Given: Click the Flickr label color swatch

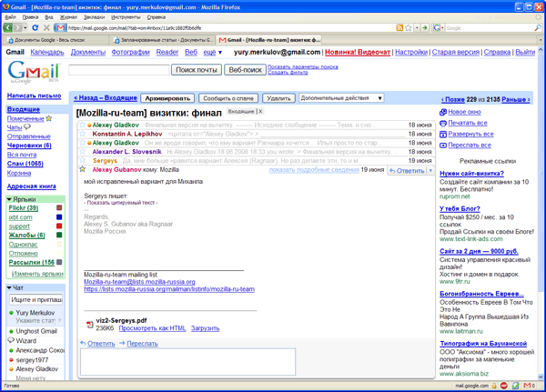Looking at the screenshot, I should pos(59,208).
